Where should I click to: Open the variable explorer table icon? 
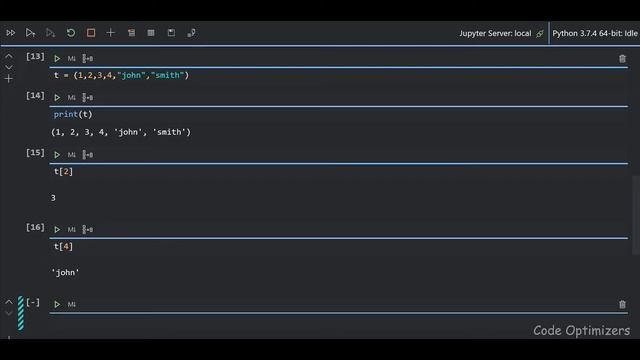[x=151, y=33]
